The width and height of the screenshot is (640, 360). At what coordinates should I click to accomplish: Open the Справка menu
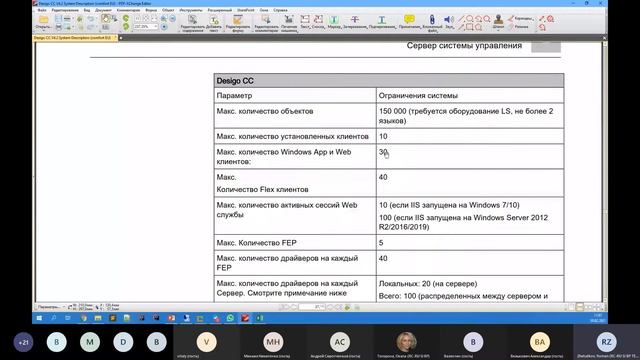click(280, 10)
